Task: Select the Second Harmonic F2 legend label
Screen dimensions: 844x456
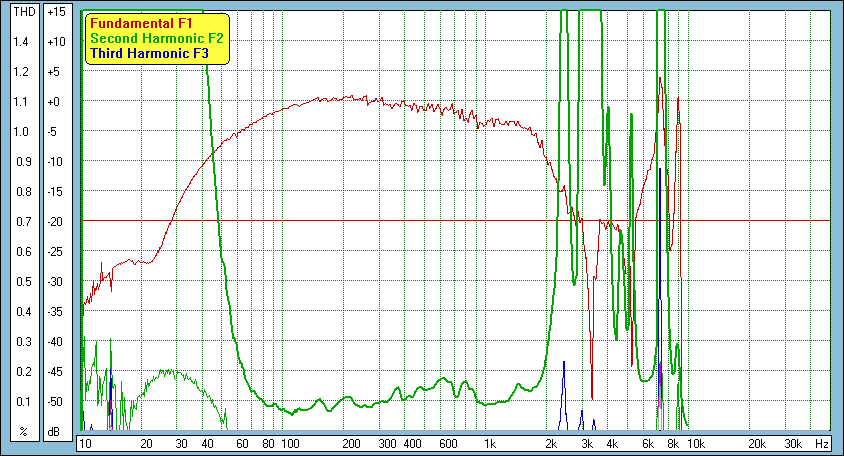Action: coord(156,38)
